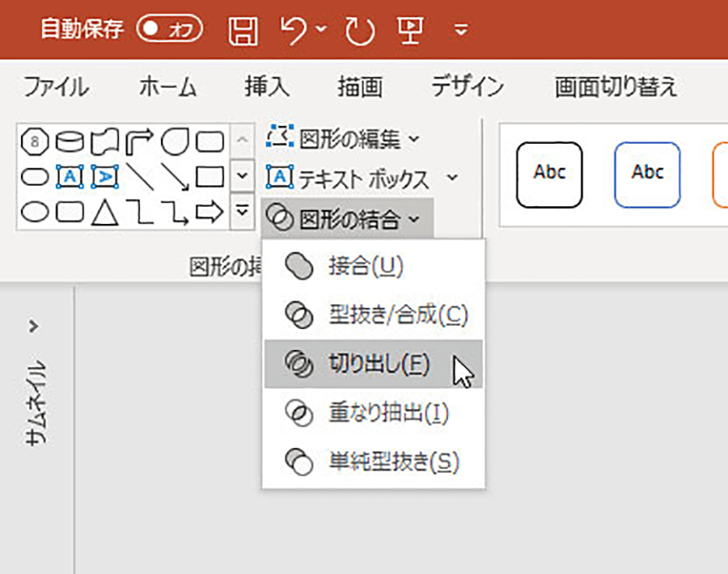Choose 単純型抜き(S) from menu
The width and height of the screenshot is (728, 574).
point(373,462)
